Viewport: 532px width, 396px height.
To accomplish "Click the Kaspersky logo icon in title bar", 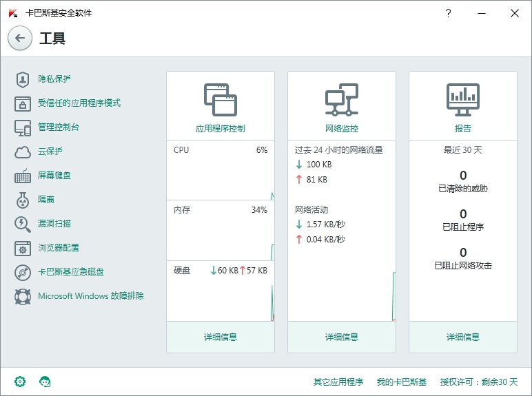I will [13, 13].
